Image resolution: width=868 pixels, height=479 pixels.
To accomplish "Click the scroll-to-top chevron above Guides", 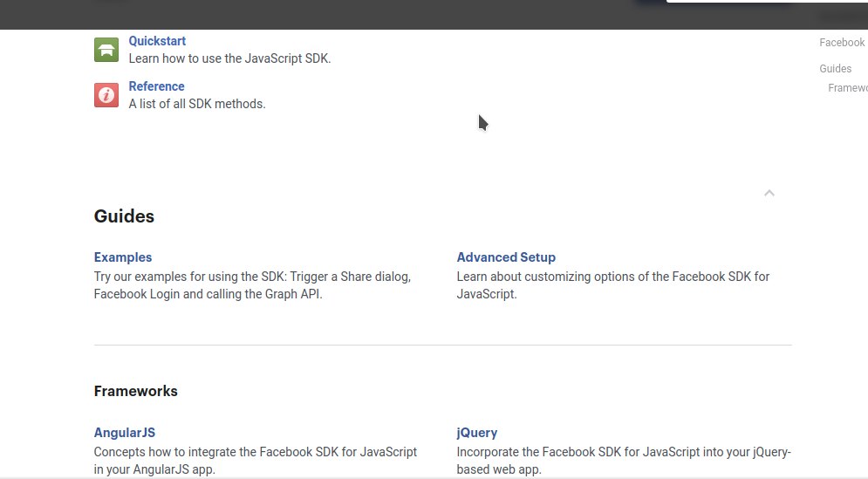I will [x=769, y=194].
